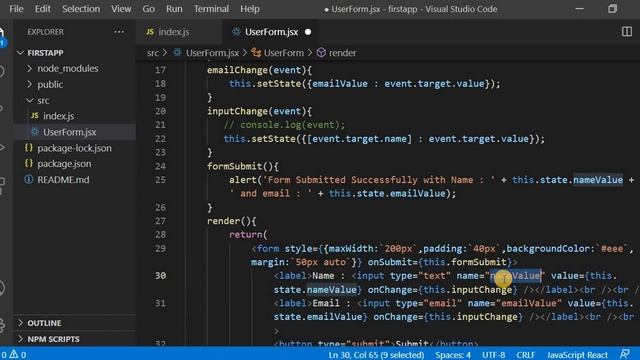Image resolution: width=640 pixels, height=360 pixels.
Task: Change language mode JavaScript React
Action: click(x=577, y=355)
